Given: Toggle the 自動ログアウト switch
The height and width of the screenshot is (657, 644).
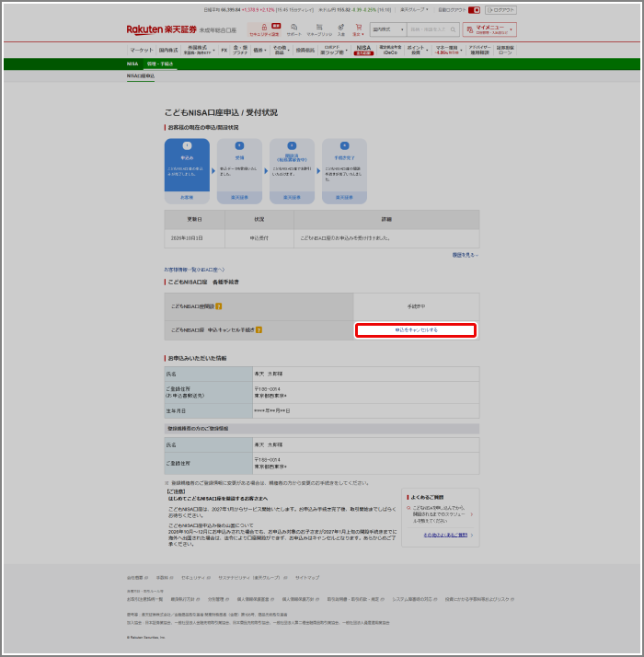Looking at the screenshot, I should click(x=474, y=9).
